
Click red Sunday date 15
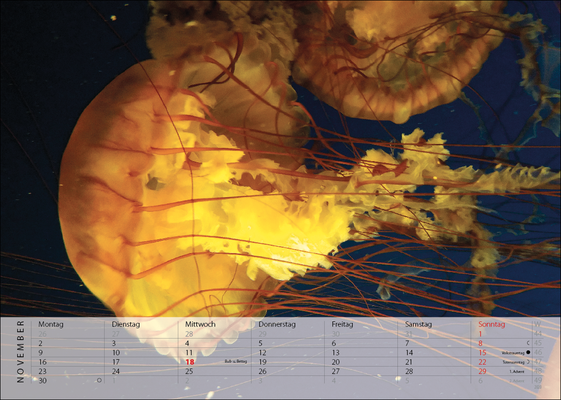(x=483, y=352)
